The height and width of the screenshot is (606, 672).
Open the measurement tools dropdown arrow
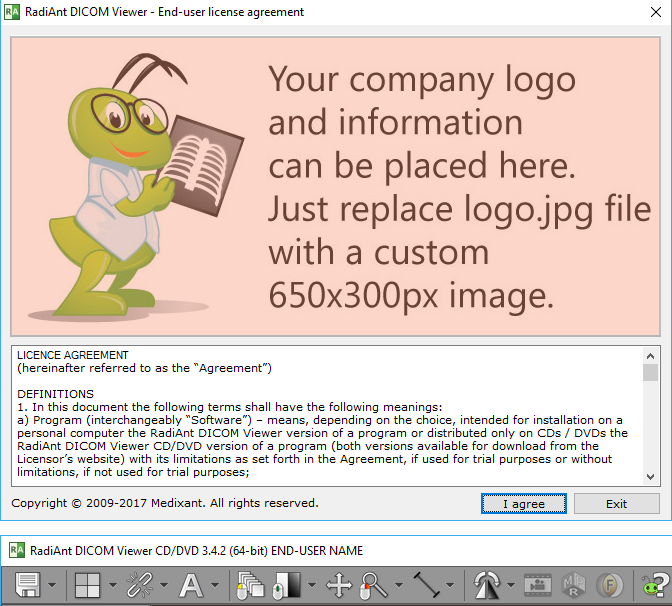click(x=450, y=585)
